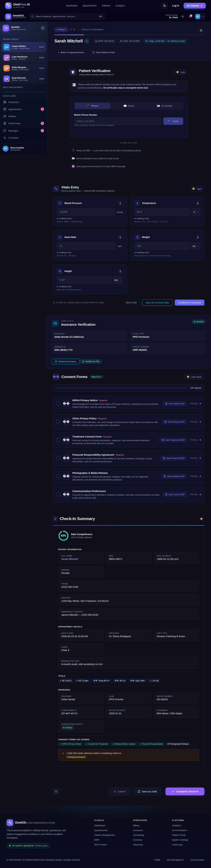Check the Communication Preferences checkbox

tap(58, 495)
